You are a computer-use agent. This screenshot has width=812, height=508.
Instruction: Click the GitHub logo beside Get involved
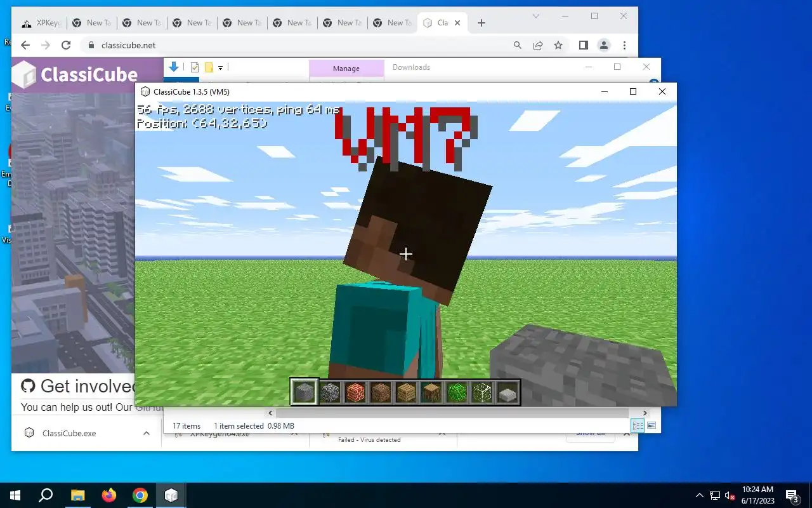(x=28, y=385)
